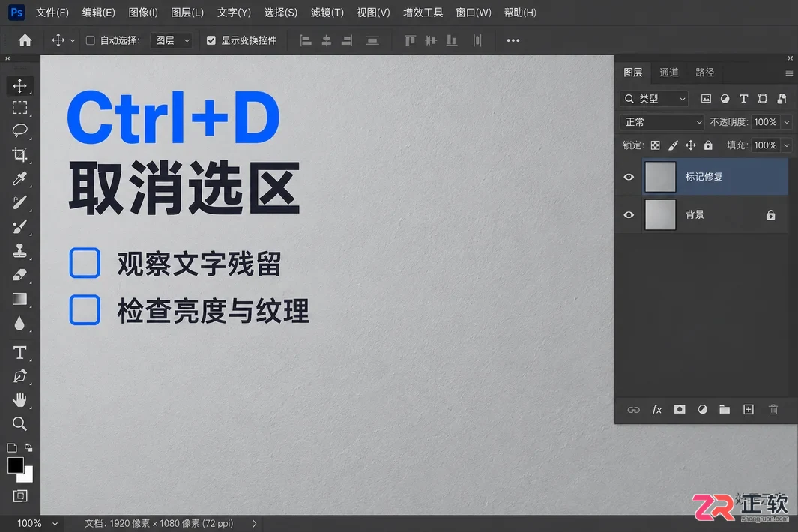The image size is (798, 532).
Task: Toggle lock image pixels brush icon
Action: [673, 145]
